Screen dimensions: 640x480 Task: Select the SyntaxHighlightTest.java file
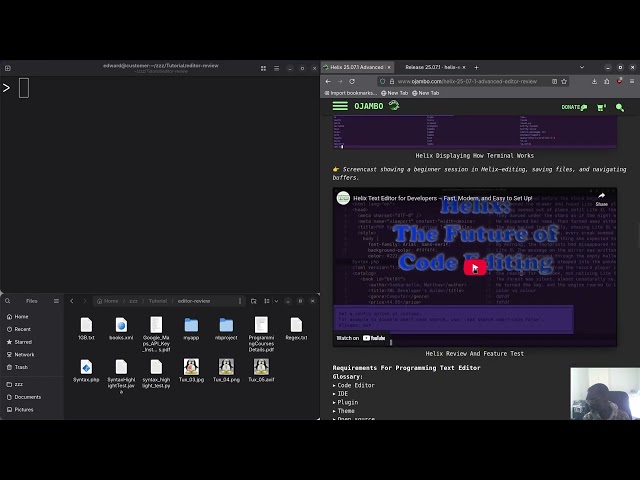(x=121, y=376)
